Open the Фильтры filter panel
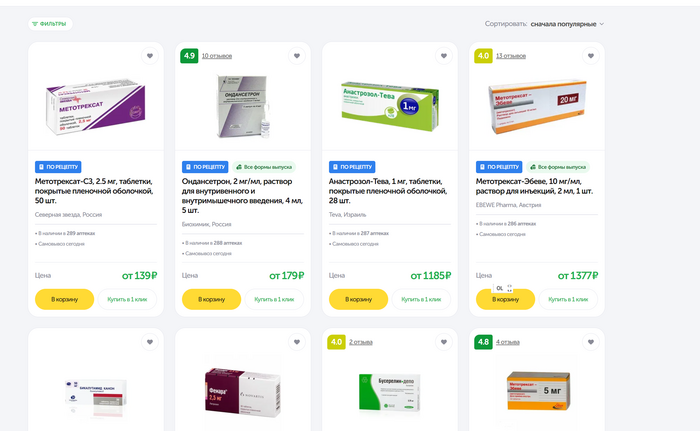The height and width of the screenshot is (431, 700). click(x=50, y=24)
